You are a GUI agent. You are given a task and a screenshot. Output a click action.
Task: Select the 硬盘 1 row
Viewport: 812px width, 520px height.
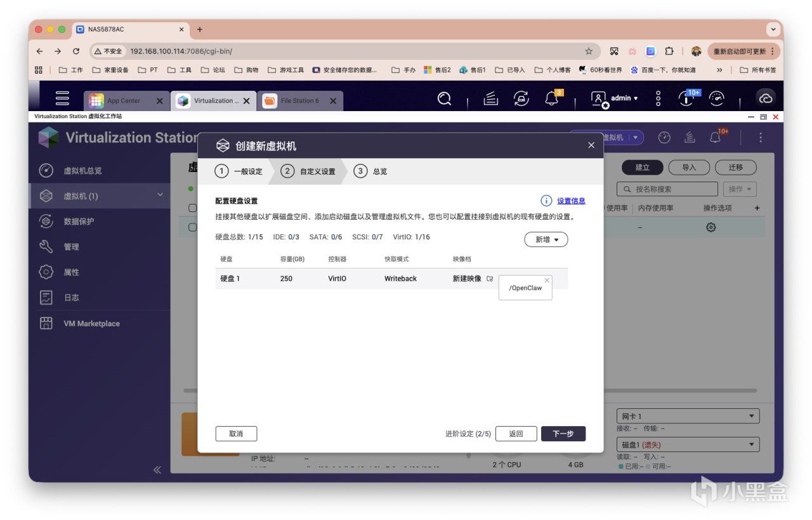tap(391, 279)
